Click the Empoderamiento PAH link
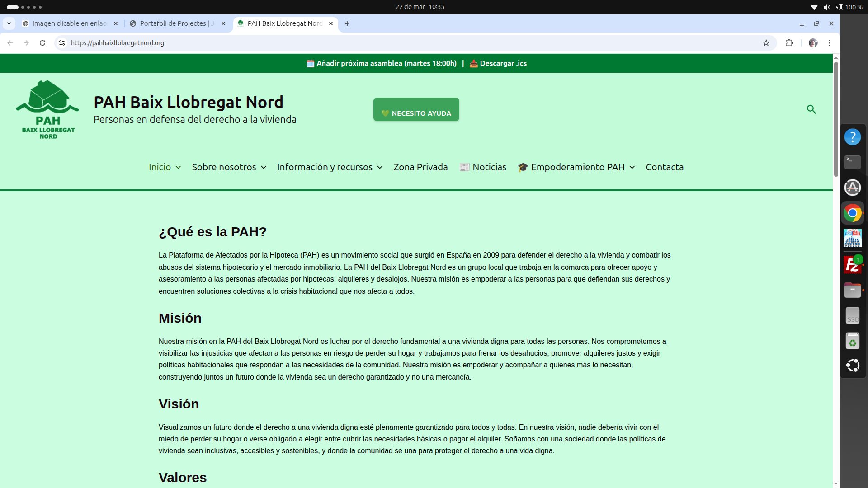Viewport: 868px width, 488px height. pyautogui.click(x=571, y=167)
